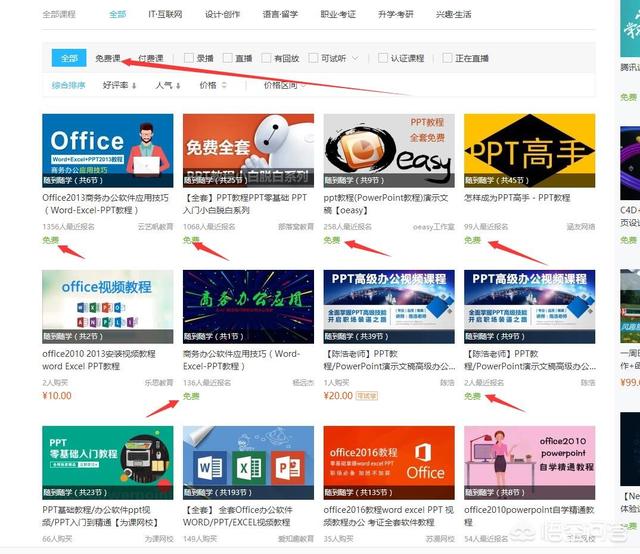Click 99人最近报名 text
This screenshot has width=640, height=554.
pyautogui.click(x=486, y=227)
